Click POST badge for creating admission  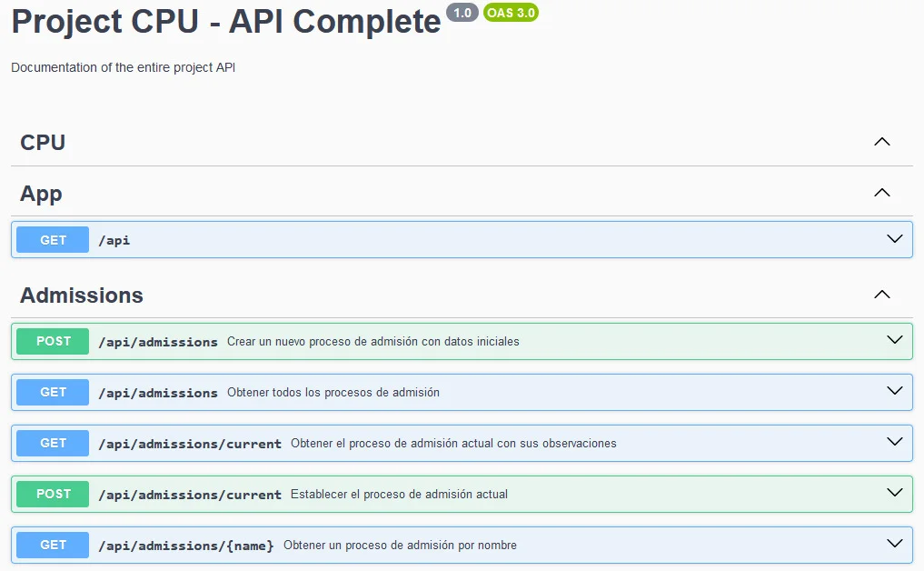pos(53,341)
